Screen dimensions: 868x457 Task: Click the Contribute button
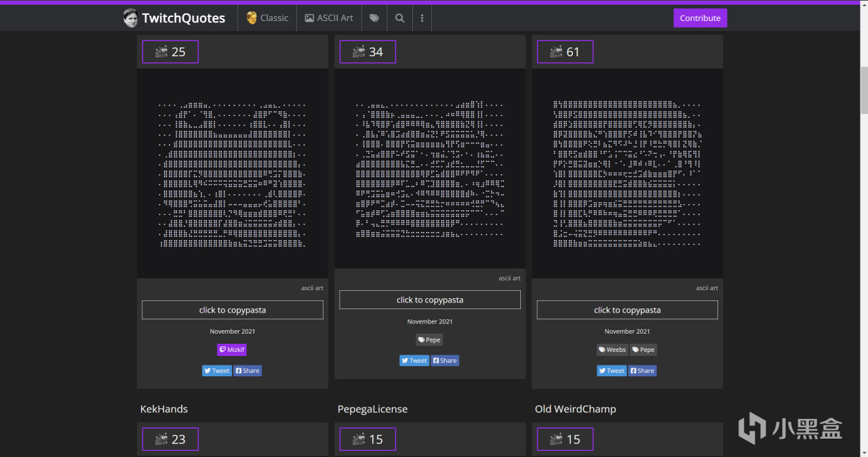pos(700,18)
